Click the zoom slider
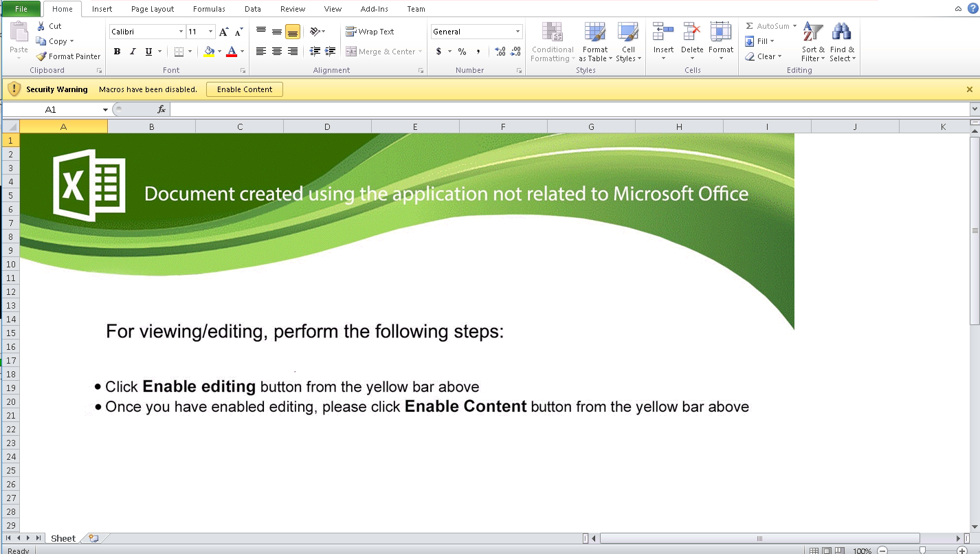Screen dimensions: 980x554 [922, 550]
